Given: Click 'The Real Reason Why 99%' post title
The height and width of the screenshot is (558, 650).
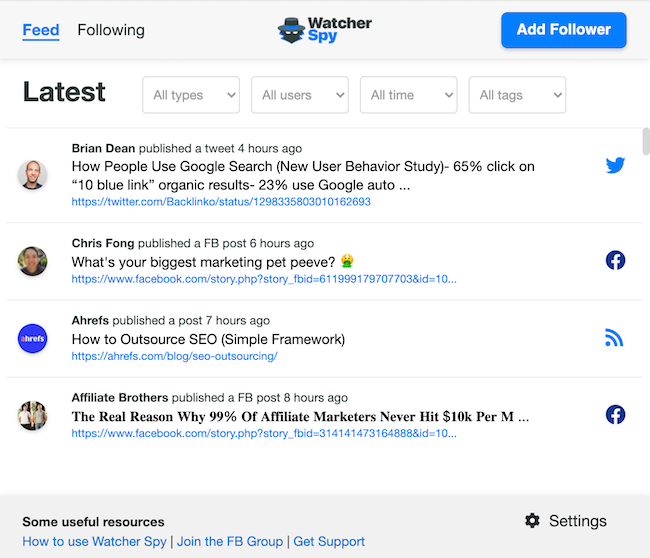Looking at the screenshot, I should [300, 416].
